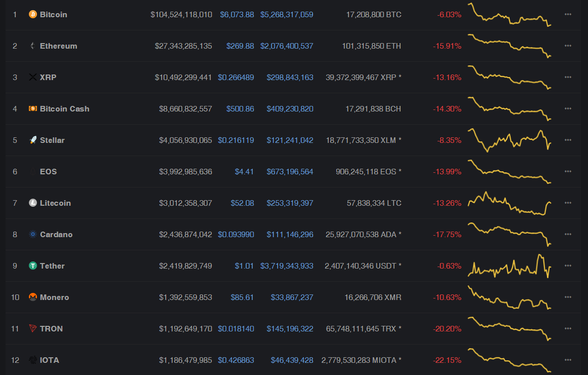
Task: Click the Tether logo icon
Action: click(33, 266)
